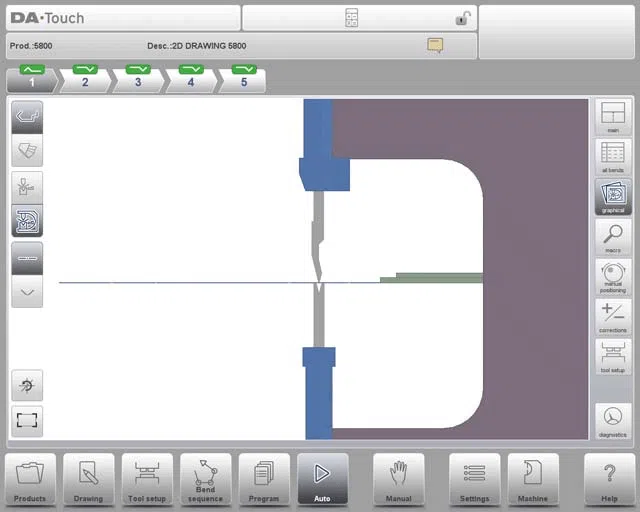Switch to Manual mode
Image resolution: width=640 pixels, height=512 pixels.
point(398,479)
